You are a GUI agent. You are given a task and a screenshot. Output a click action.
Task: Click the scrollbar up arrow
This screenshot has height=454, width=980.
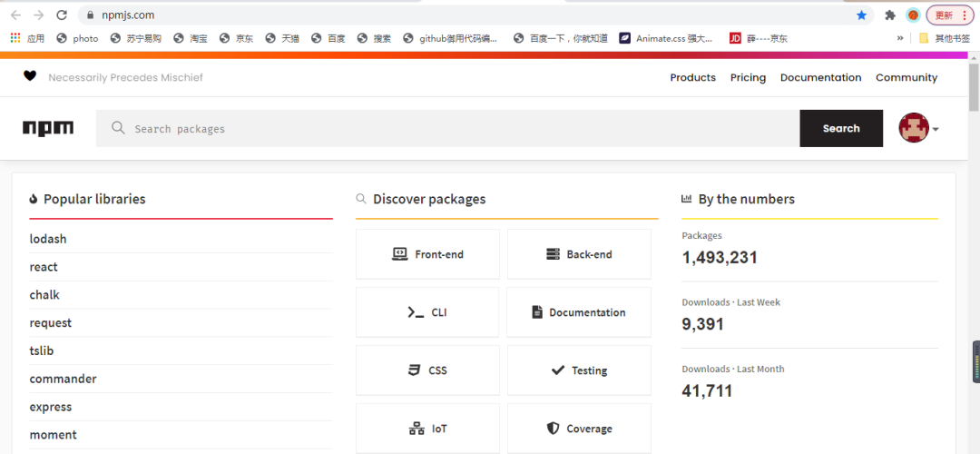pos(974,57)
